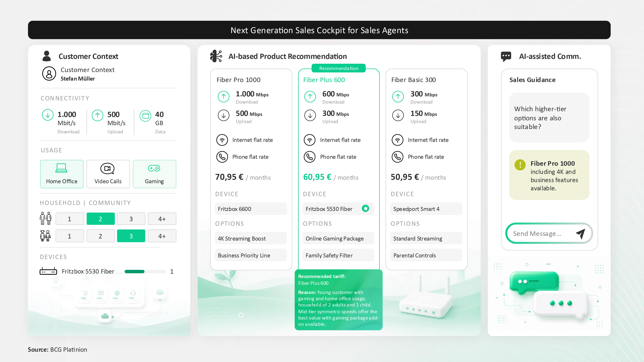Toggle the Video Calls usage tile
Image resolution: width=644 pixels, height=362 pixels.
108,174
